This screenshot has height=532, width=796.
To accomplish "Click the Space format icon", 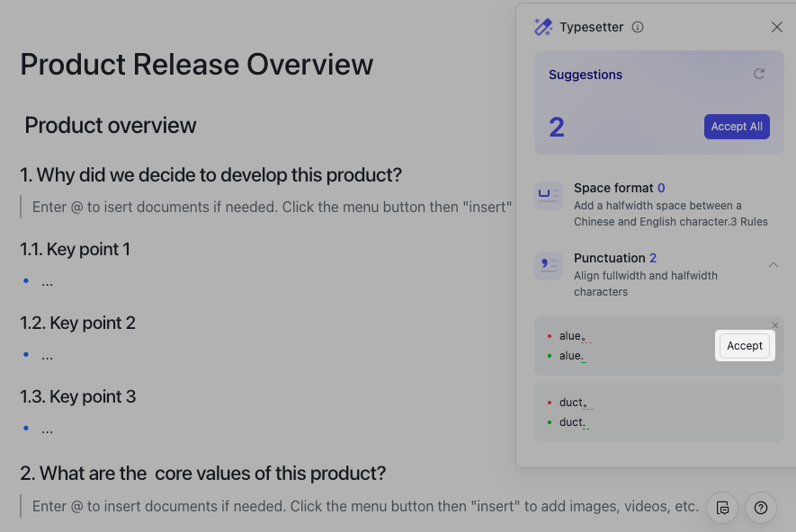I will (548, 195).
